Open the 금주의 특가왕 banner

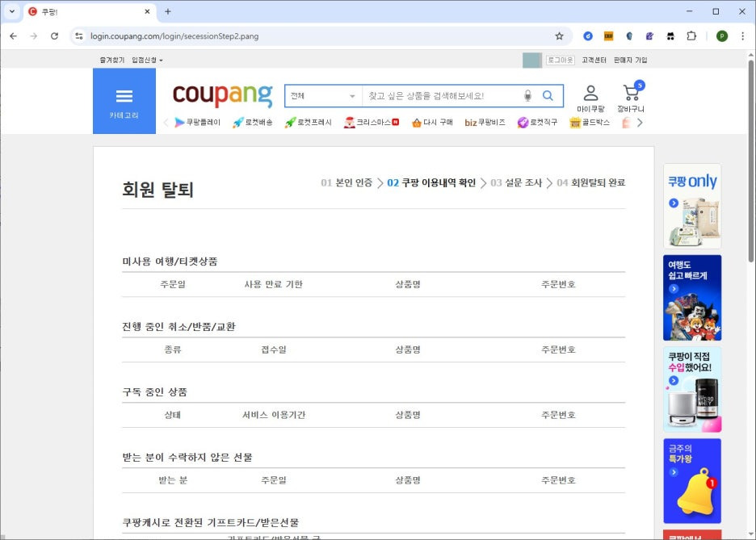tap(692, 481)
